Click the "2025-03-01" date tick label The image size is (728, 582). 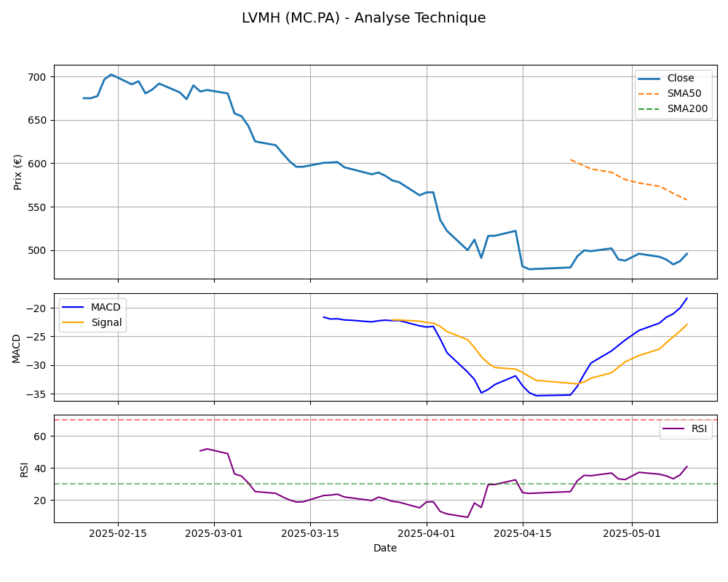[x=214, y=534]
